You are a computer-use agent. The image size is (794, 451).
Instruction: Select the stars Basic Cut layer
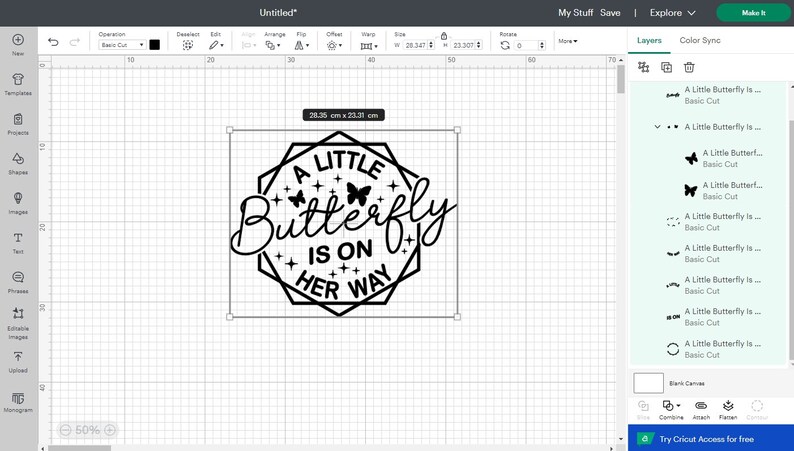(714, 222)
